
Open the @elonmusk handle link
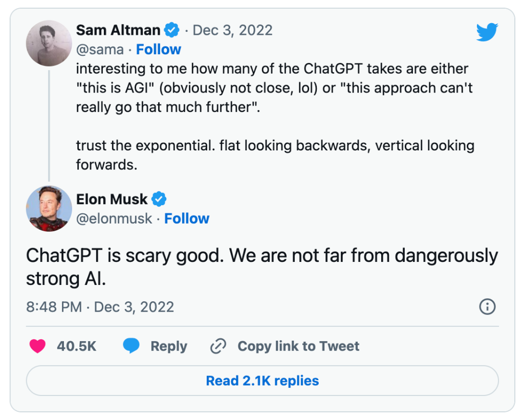pyautogui.click(x=114, y=218)
